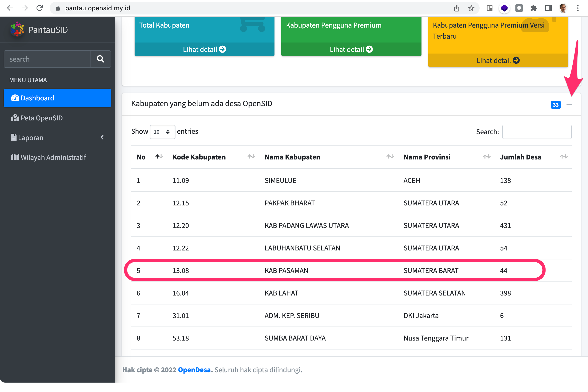Expand the Laporan submenu chevron

pos(102,137)
